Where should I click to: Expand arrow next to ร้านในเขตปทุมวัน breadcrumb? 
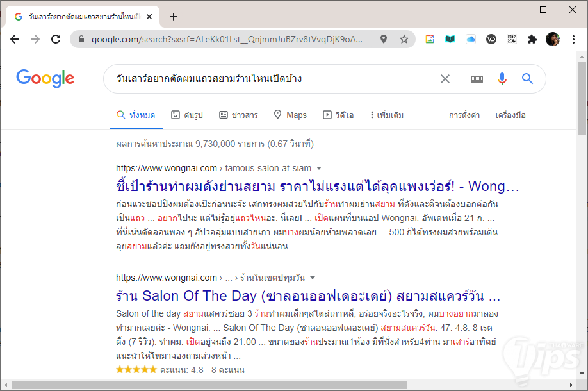(313, 278)
